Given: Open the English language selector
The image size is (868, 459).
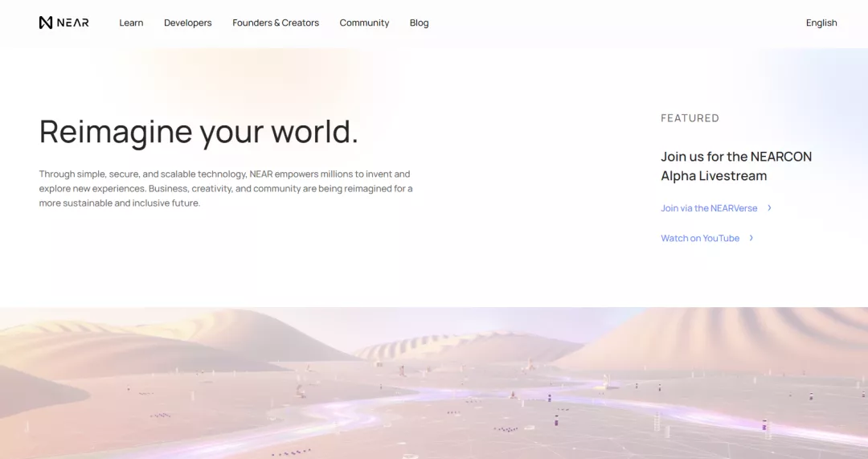Looking at the screenshot, I should click(821, 23).
